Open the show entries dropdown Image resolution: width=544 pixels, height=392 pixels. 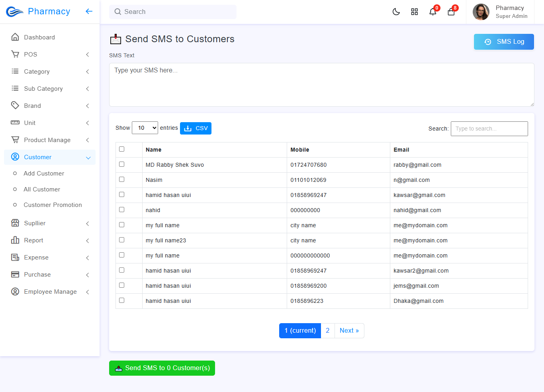pos(145,128)
